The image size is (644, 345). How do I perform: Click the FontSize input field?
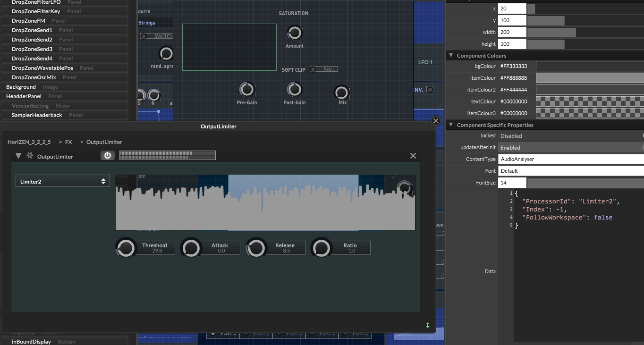512,183
